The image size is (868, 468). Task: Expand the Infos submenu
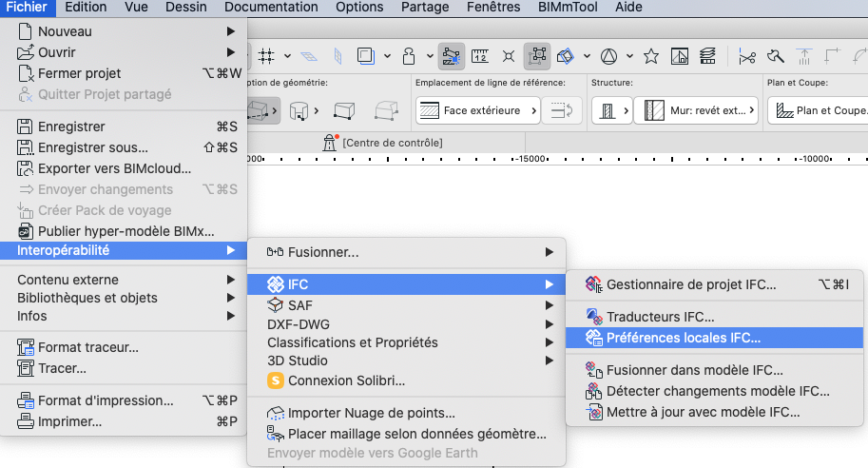tap(124, 316)
